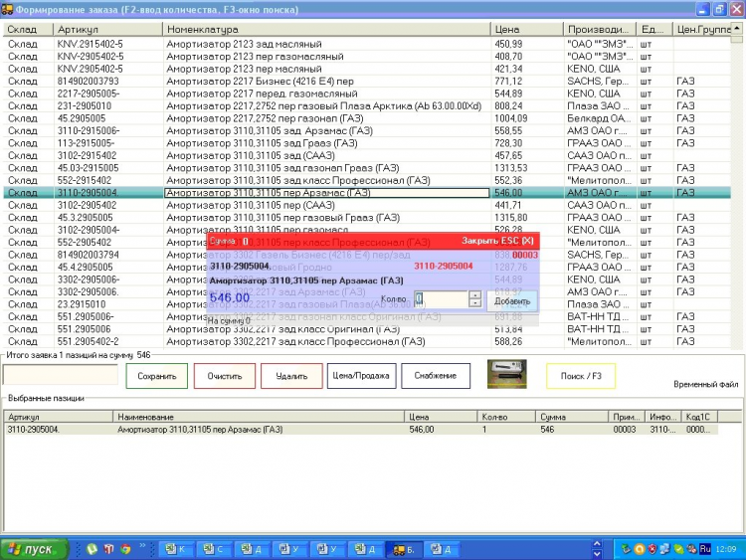Click the Очистить button
746x560 pixels.
point(225,376)
